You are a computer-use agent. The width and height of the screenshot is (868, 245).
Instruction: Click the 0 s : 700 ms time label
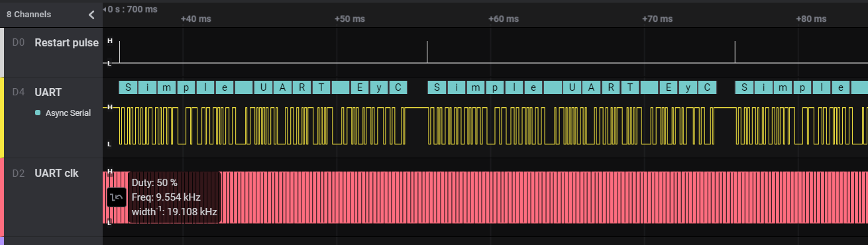pos(133,9)
